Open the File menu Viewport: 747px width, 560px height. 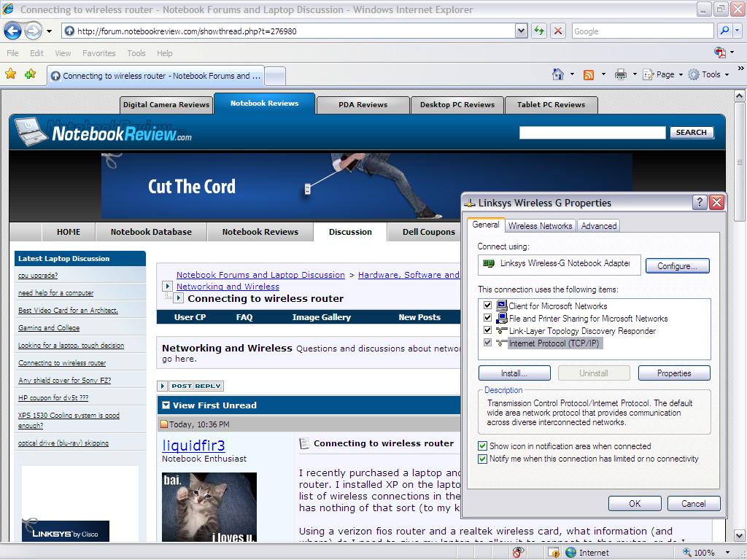point(12,52)
